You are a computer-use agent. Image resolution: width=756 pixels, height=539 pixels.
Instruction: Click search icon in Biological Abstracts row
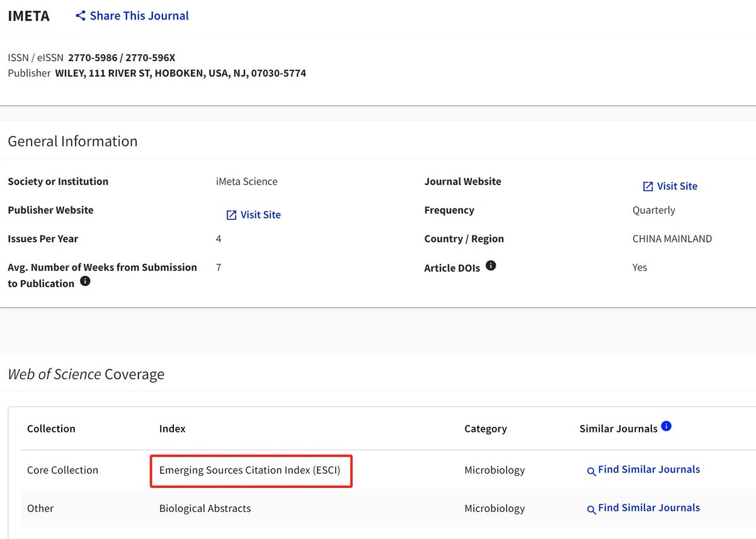coord(591,509)
